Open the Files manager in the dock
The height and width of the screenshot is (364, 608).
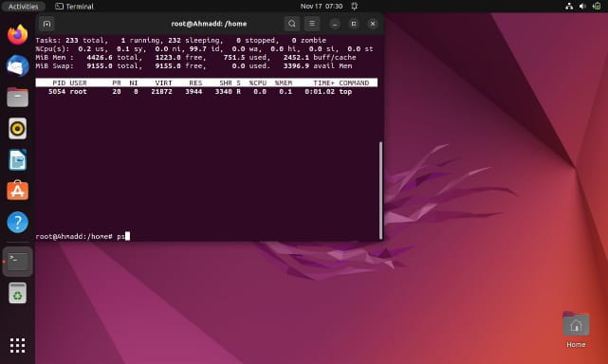point(17,97)
